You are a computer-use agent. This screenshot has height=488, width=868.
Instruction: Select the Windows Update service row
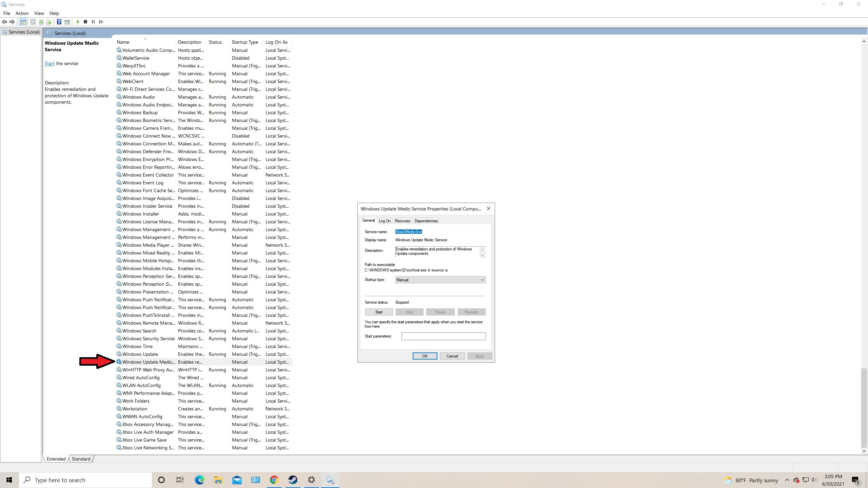coord(204,354)
